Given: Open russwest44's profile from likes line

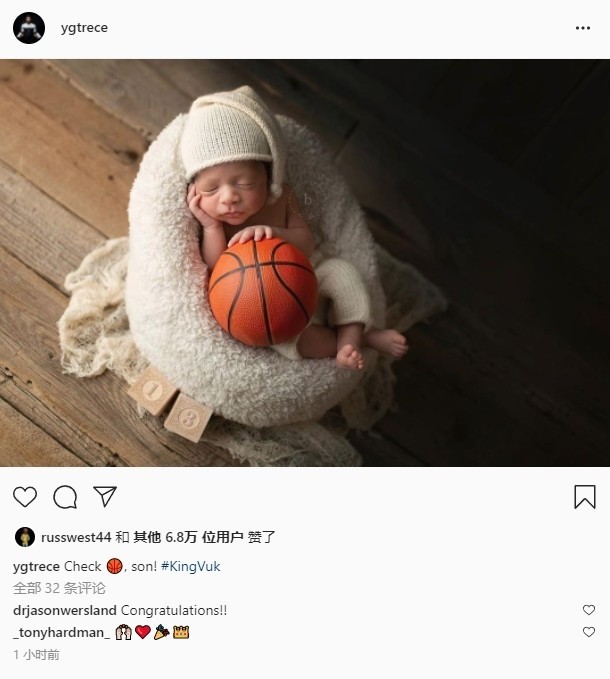Looking at the screenshot, I should [76, 537].
